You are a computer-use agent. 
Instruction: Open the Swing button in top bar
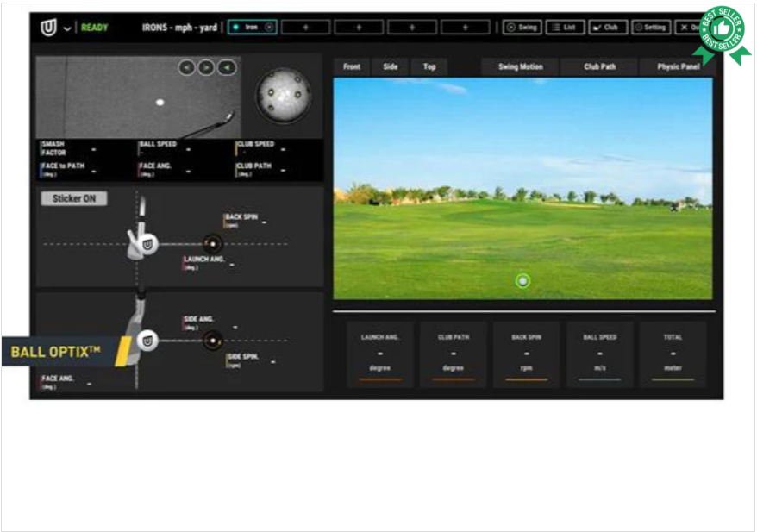pos(522,27)
